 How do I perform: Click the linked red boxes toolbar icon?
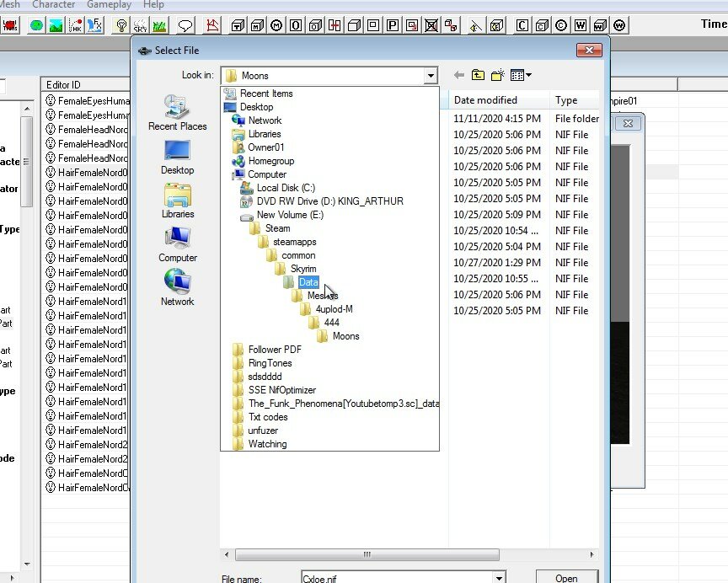click(451, 25)
